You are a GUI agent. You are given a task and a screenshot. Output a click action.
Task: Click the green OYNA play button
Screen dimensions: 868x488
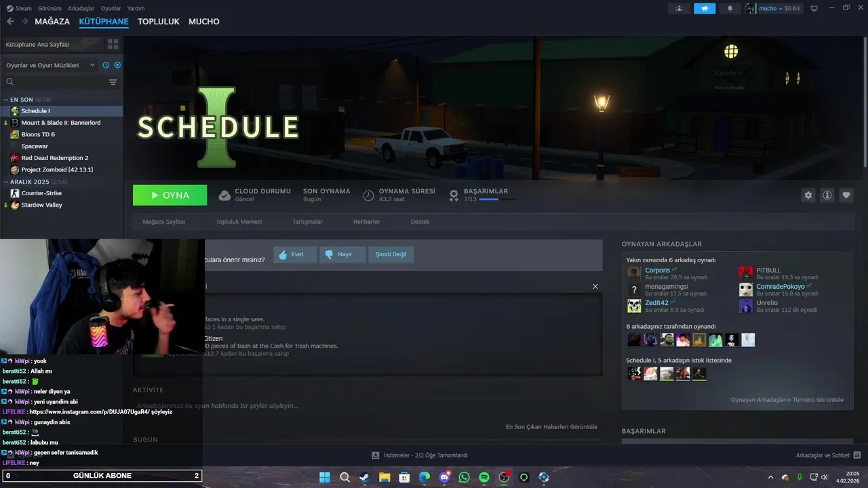pos(170,195)
